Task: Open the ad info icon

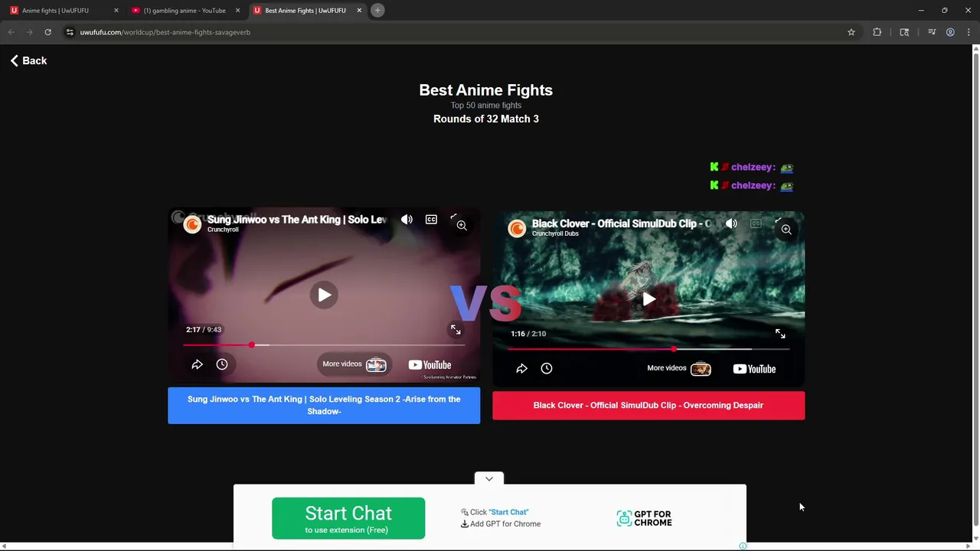Action: 742,546
